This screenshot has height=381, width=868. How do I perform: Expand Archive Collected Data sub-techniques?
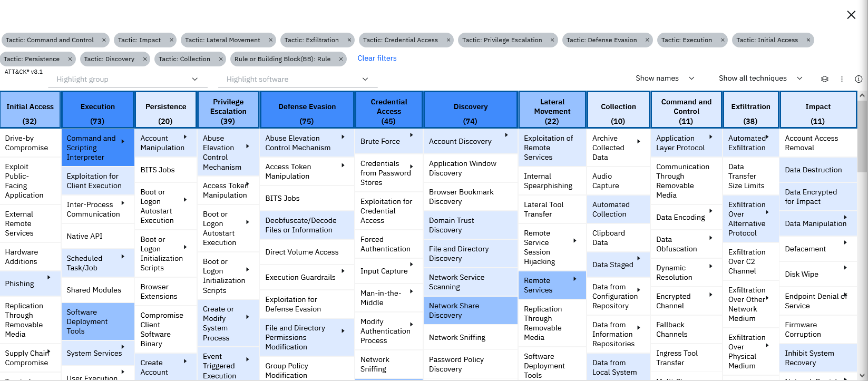[x=639, y=141]
